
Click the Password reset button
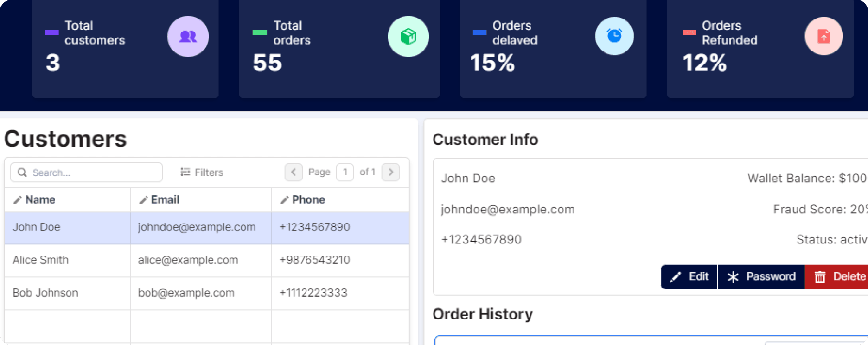pyautogui.click(x=761, y=277)
